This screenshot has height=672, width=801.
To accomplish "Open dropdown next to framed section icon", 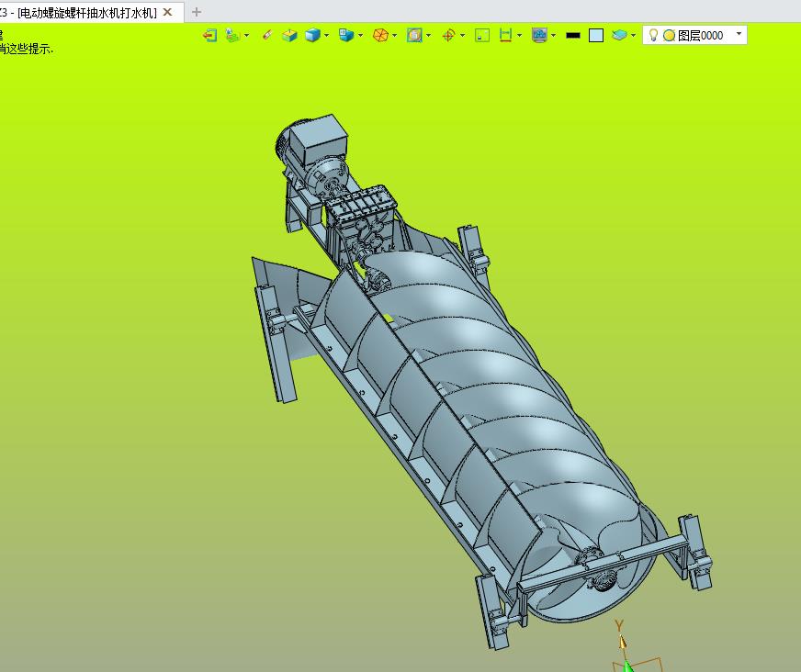I will (x=429, y=36).
